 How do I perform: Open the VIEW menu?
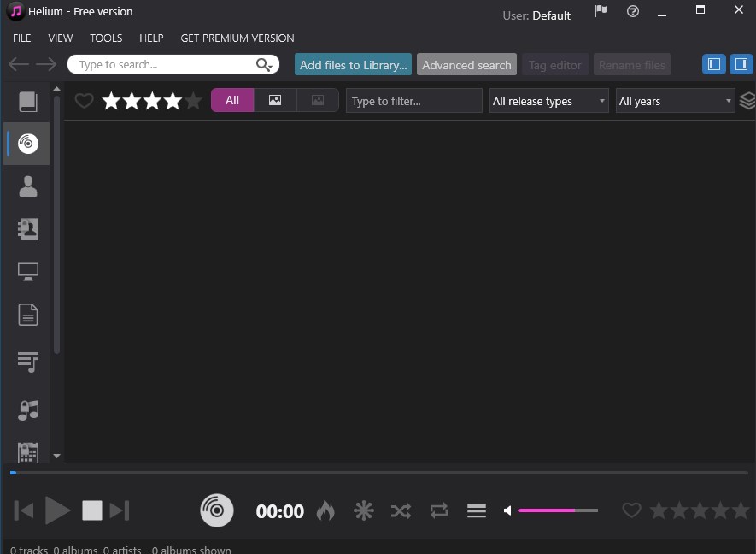pos(61,38)
